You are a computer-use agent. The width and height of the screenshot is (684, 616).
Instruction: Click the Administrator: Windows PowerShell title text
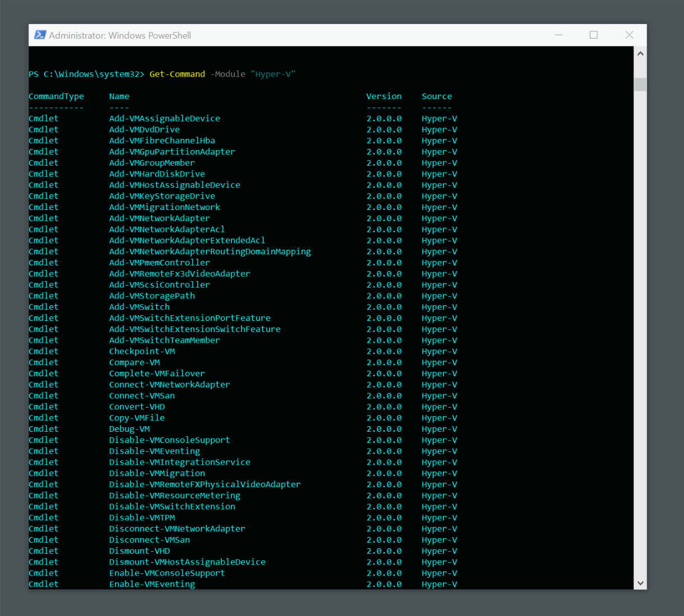pyautogui.click(x=119, y=35)
